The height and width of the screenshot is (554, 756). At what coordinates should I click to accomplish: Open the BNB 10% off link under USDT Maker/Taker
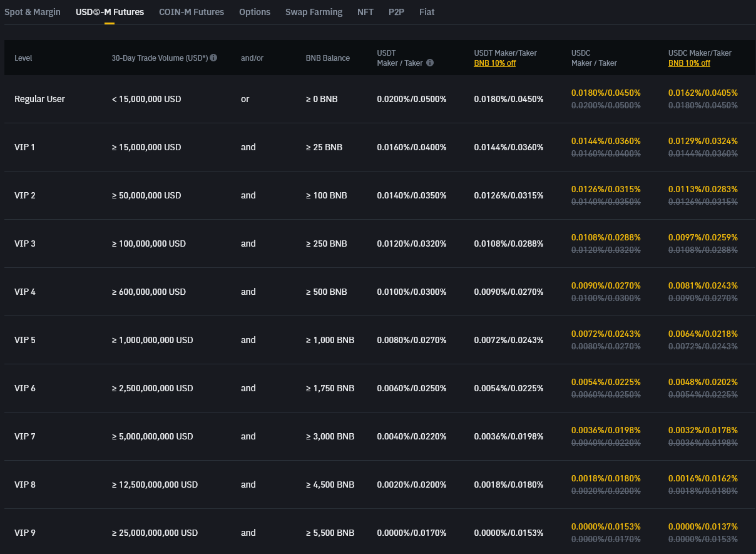coord(494,63)
